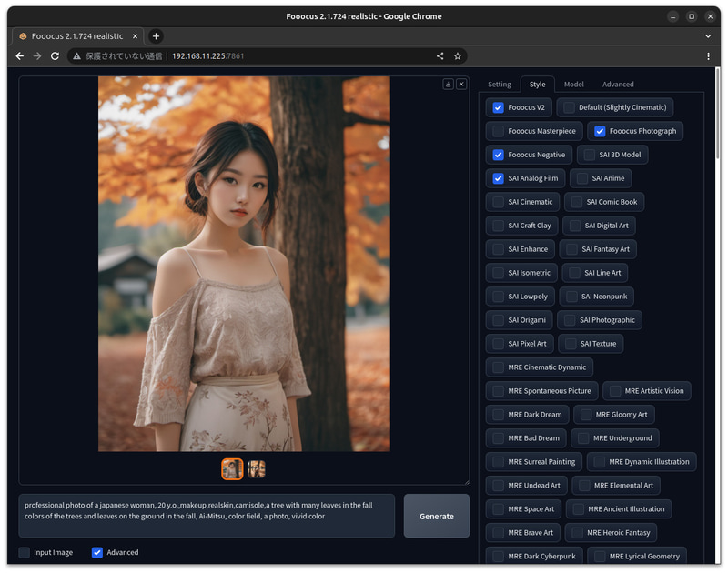Download the generated image
728x573 pixels.
tap(448, 84)
